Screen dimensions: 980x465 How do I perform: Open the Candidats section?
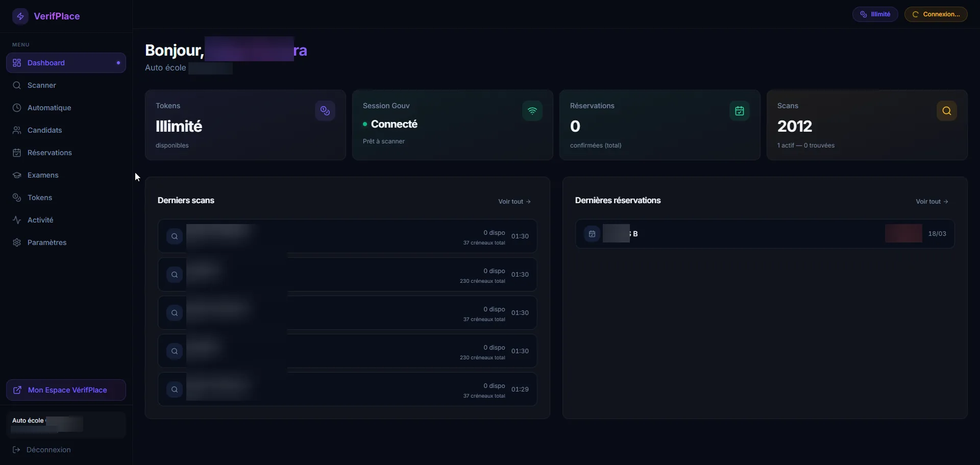tap(45, 130)
